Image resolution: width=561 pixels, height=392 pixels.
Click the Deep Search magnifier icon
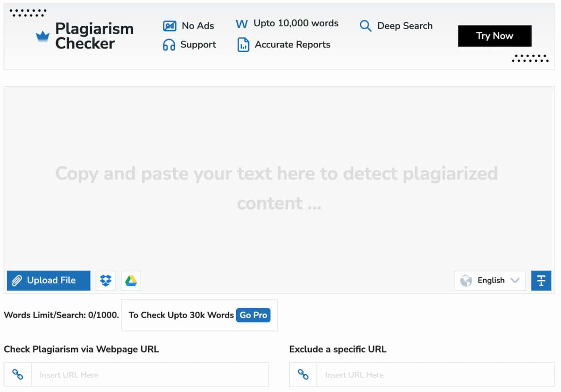click(365, 26)
